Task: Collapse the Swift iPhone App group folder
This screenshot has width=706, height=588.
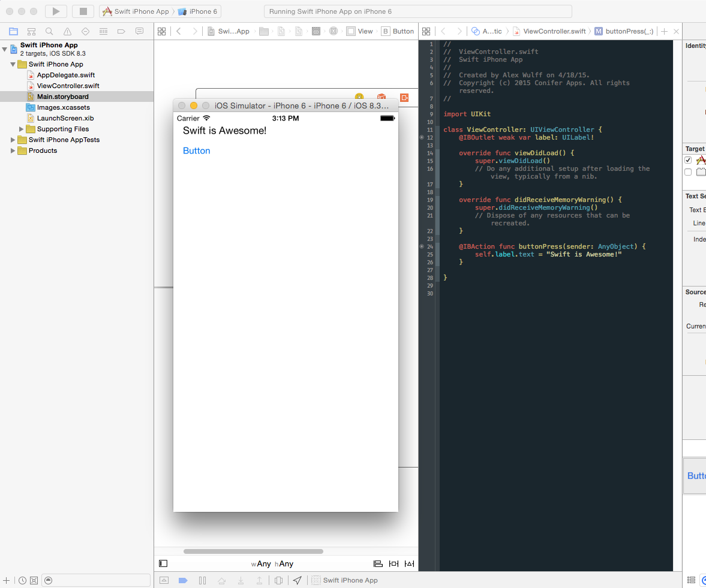Action: [13, 64]
